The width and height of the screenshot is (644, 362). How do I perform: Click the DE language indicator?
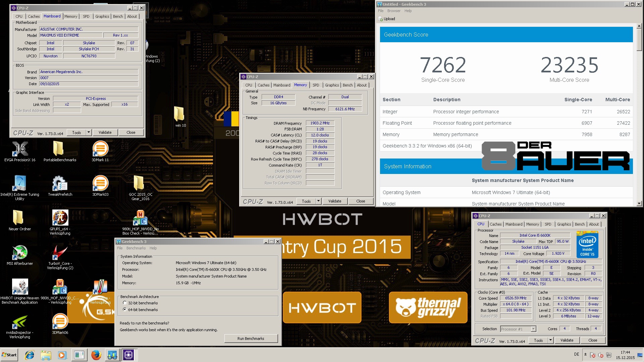pos(577,354)
